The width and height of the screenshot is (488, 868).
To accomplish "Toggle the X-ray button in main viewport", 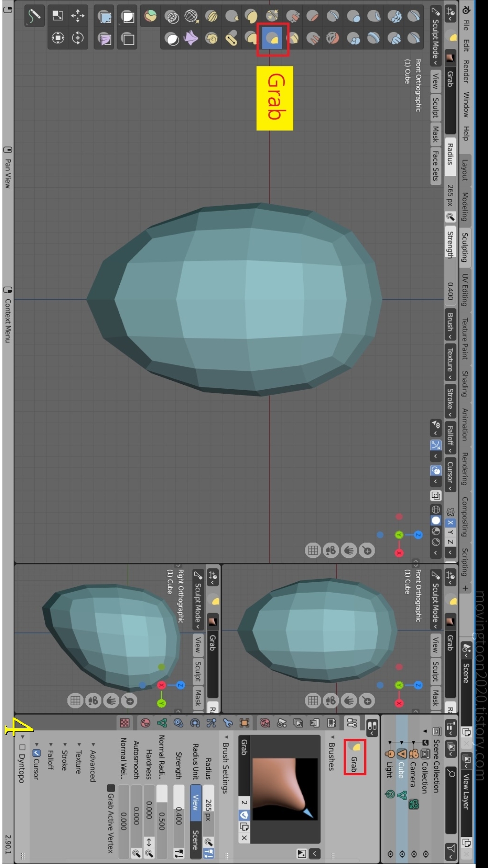I will [436, 495].
